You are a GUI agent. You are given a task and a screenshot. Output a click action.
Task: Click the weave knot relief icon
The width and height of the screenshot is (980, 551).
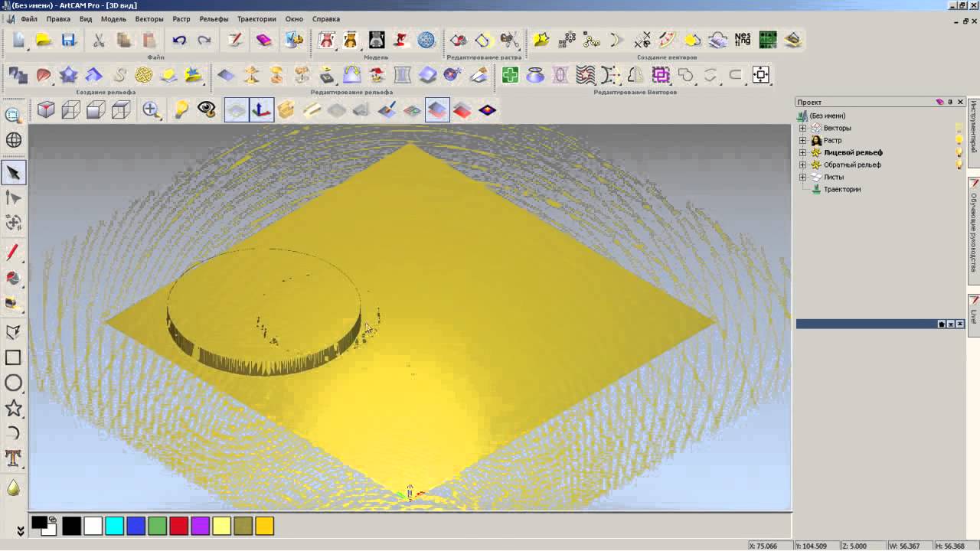tap(144, 75)
